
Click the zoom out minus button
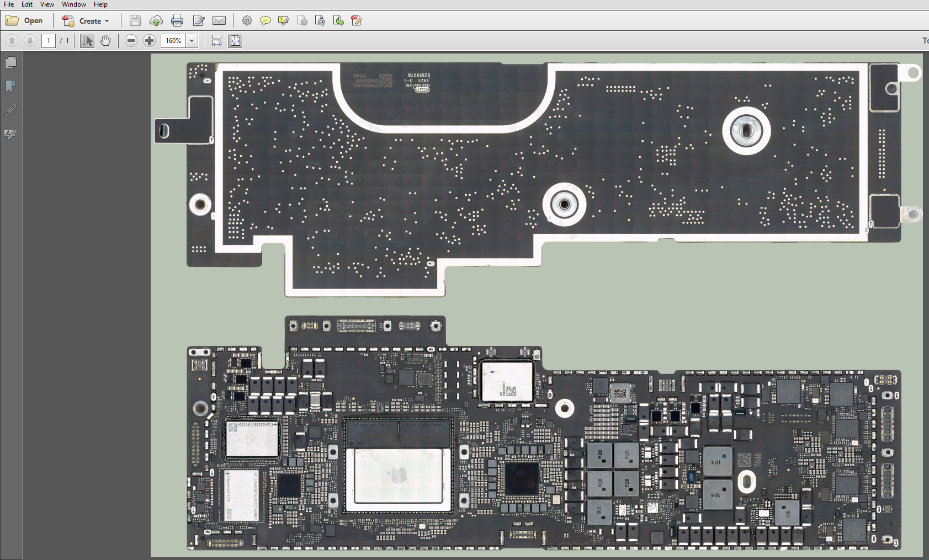[x=131, y=41]
